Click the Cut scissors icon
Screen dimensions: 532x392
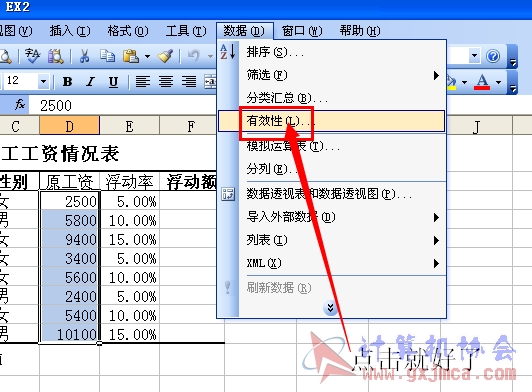(x=84, y=56)
